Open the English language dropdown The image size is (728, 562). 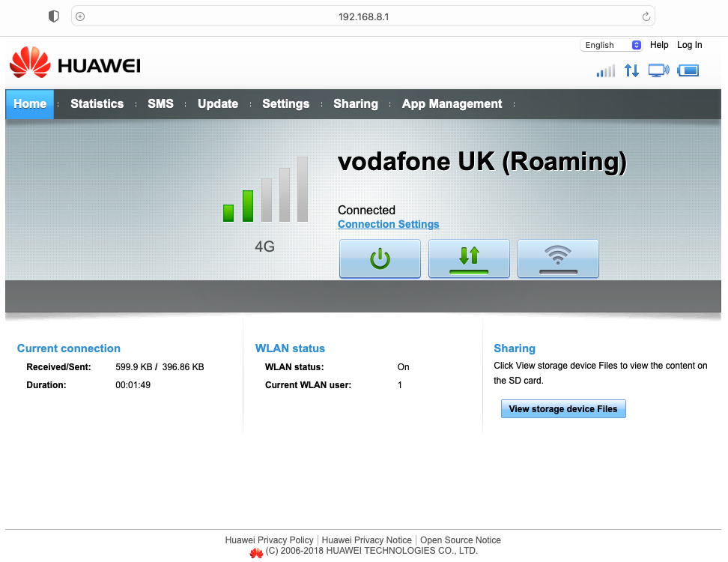[x=611, y=45]
